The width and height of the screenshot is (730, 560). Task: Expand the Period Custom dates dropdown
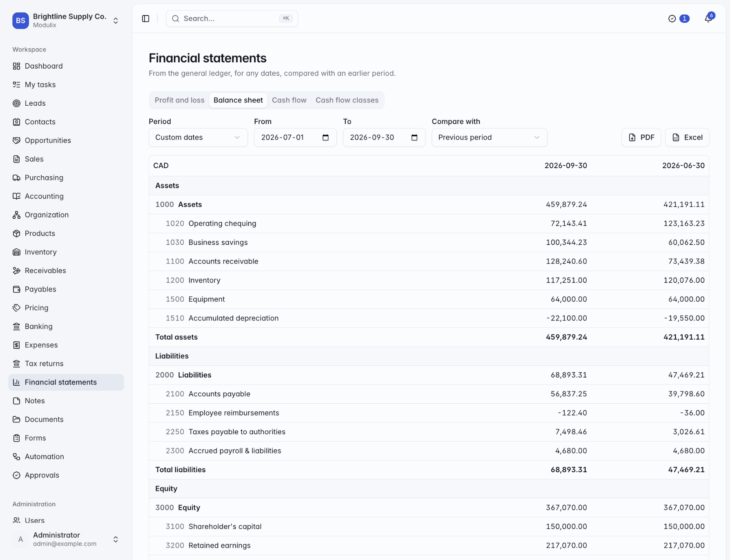coord(198,138)
